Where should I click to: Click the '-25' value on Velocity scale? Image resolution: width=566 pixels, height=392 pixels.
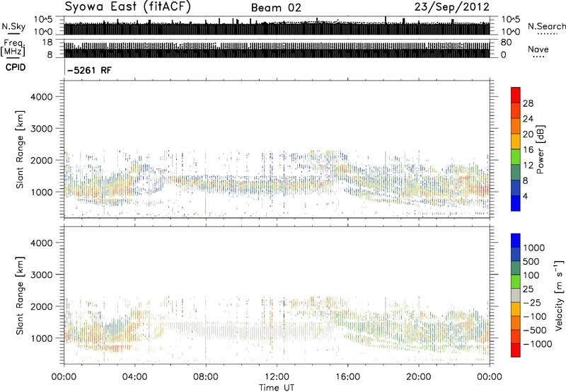[x=532, y=302]
